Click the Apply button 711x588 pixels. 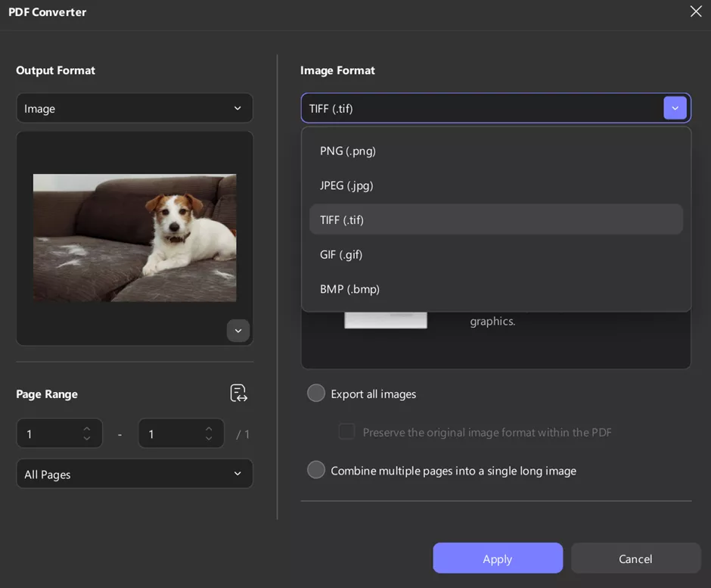click(x=498, y=558)
